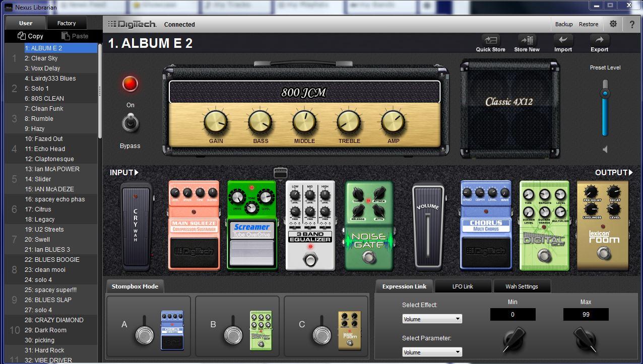Click the amp BASS knob

click(261, 122)
